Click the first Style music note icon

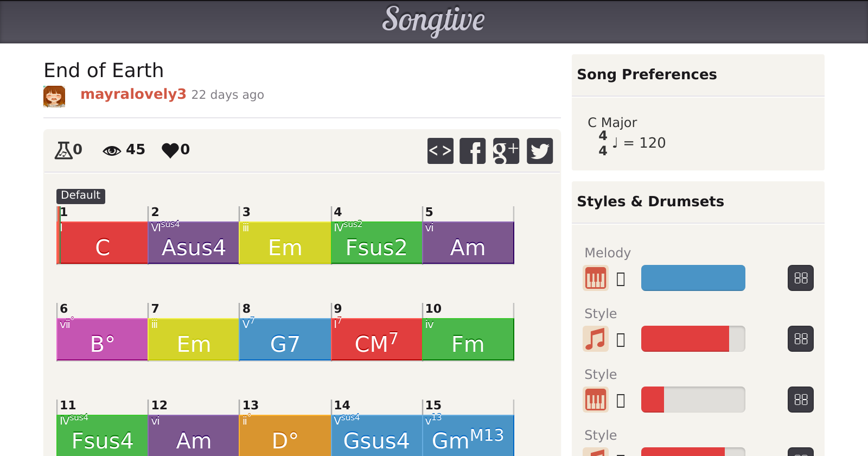click(595, 339)
